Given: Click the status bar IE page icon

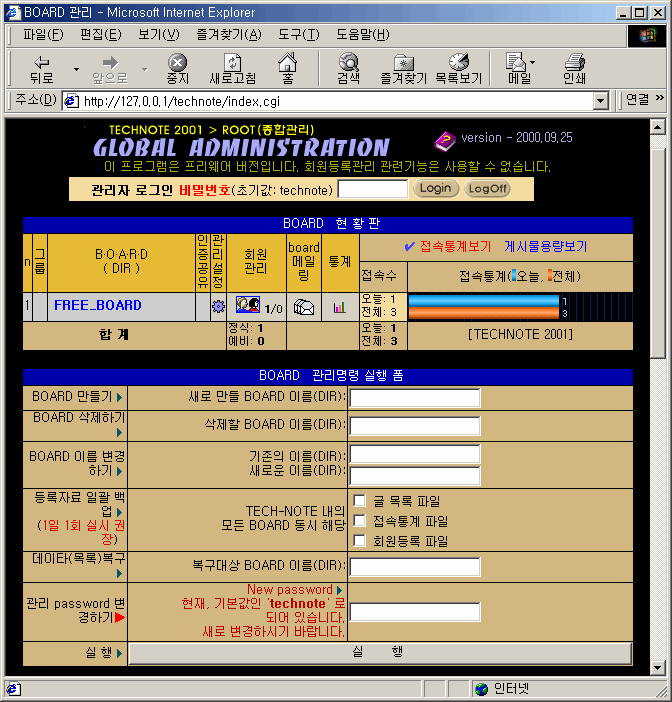Looking at the screenshot, I should 13,689.
